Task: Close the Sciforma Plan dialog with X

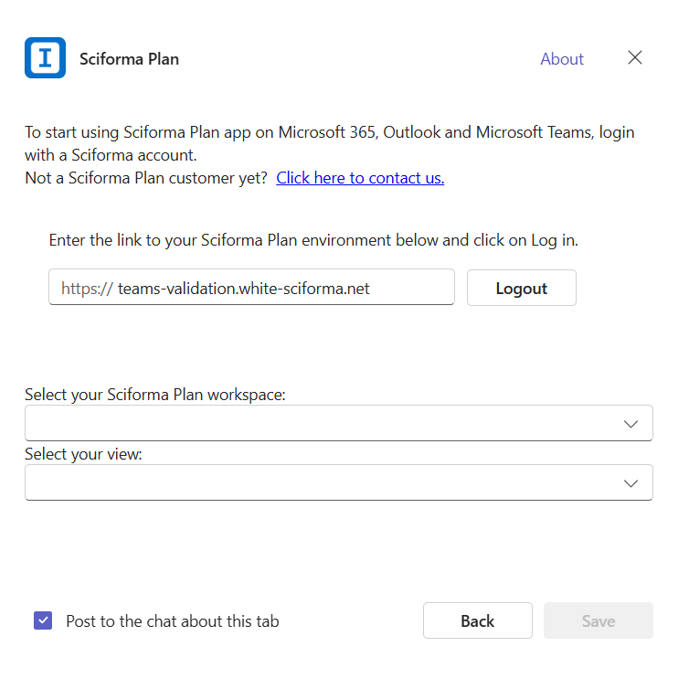Action: (x=635, y=58)
